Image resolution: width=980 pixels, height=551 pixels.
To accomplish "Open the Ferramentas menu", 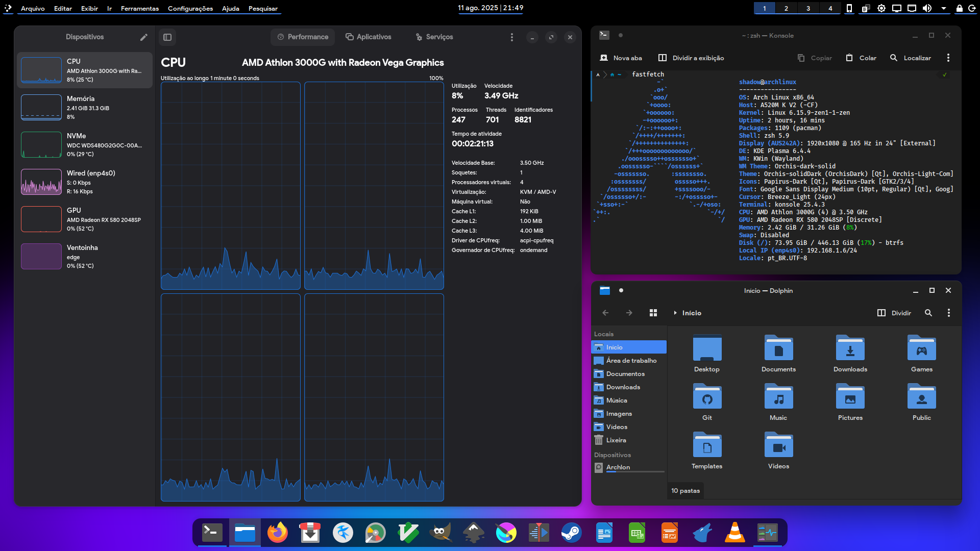I will (x=139, y=9).
